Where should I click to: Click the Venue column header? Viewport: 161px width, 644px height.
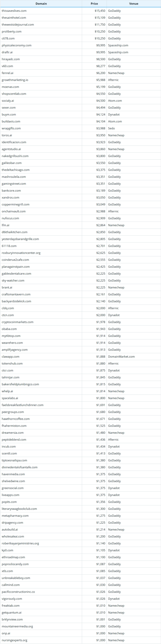pyautogui.click(x=134, y=4)
